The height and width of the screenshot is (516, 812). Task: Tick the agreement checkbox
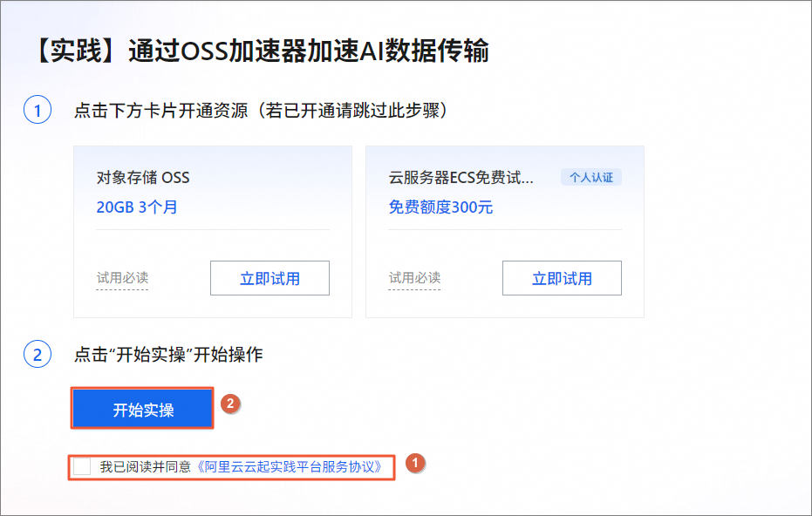(82, 466)
